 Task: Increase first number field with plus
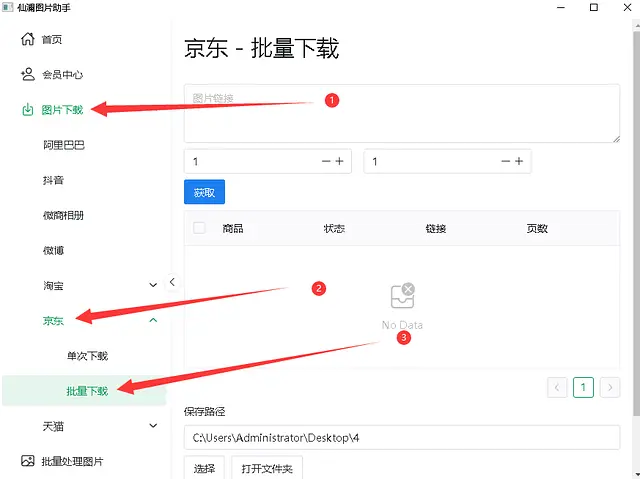[340, 161]
